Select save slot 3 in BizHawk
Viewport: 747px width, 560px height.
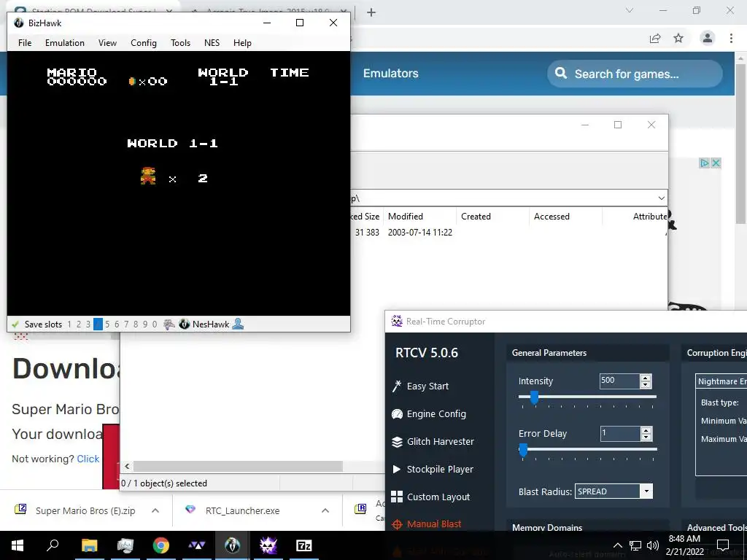point(88,324)
